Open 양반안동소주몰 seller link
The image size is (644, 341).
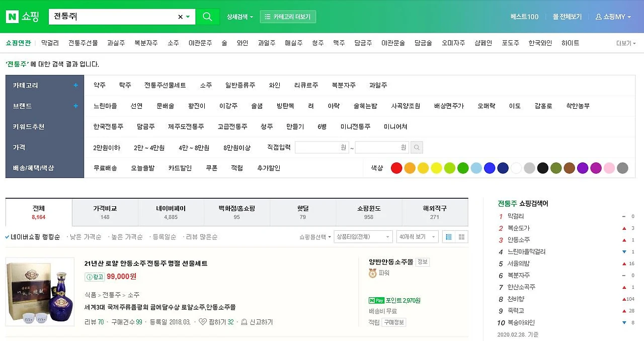[x=391, y=262]
